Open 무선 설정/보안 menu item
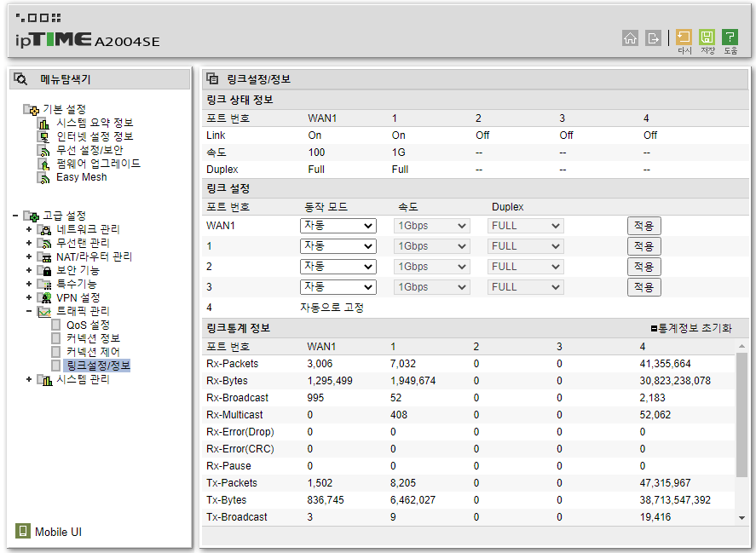The height and width of the screenshot is (553, 756). coord(89,150)
